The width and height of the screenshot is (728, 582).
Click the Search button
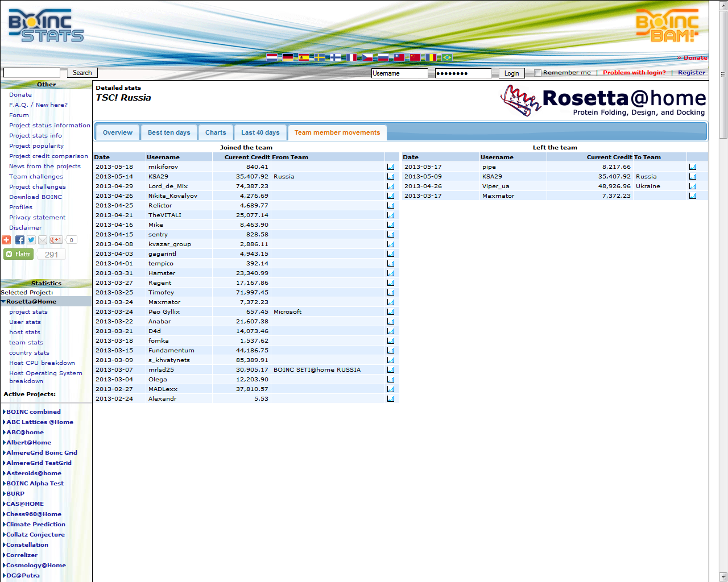tap(82, 73)
